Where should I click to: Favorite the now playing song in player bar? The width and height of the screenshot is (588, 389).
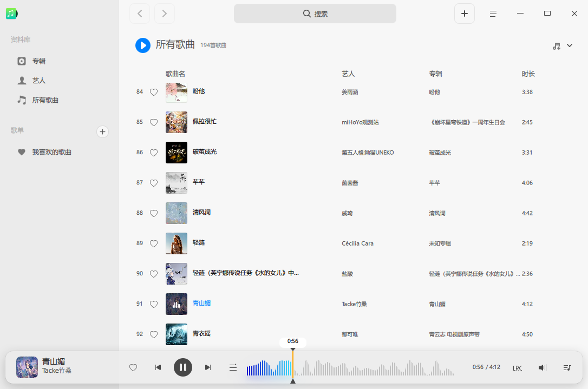click(x=133, y=368)
